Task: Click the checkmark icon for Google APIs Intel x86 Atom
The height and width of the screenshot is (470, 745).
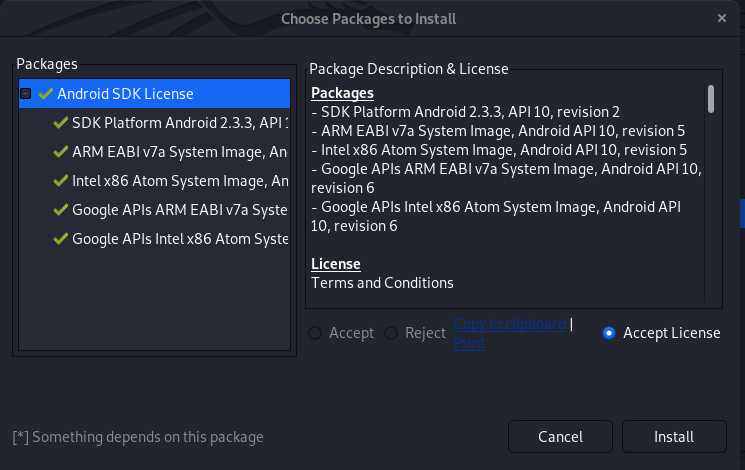Action: coord(60,239)
